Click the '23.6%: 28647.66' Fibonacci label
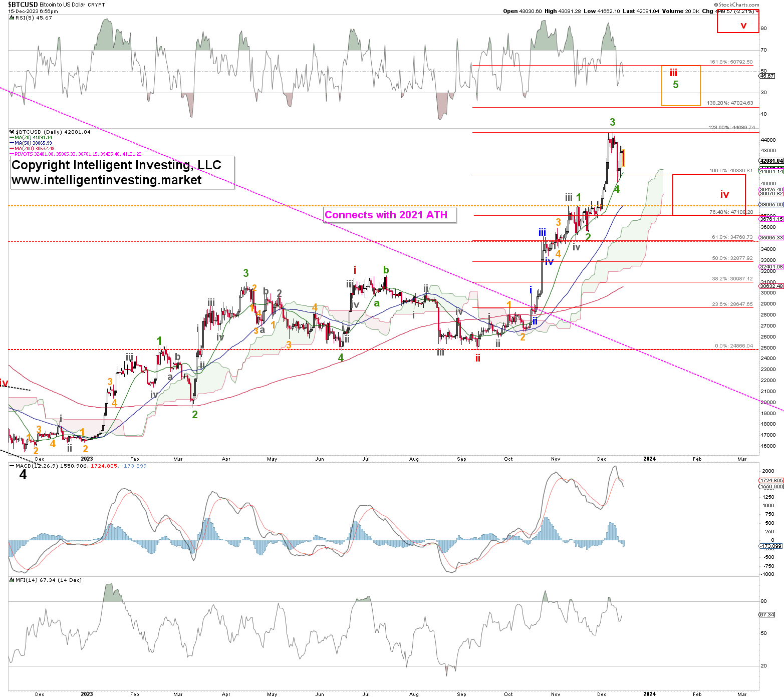The width and height of the screenshot is (784, 699). point(732,304)
